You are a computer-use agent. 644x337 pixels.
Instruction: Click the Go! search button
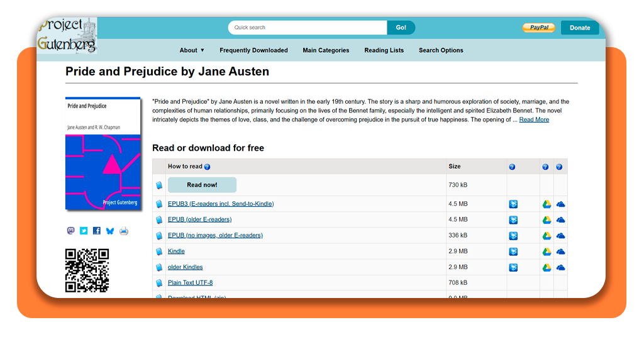pyautogui.click(x=401, y=28)
